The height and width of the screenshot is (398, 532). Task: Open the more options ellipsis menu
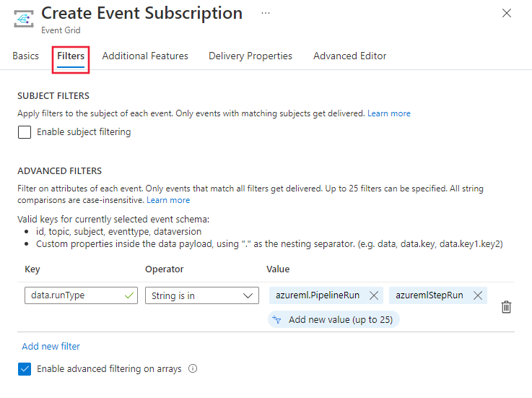click(x=266, y=14)
